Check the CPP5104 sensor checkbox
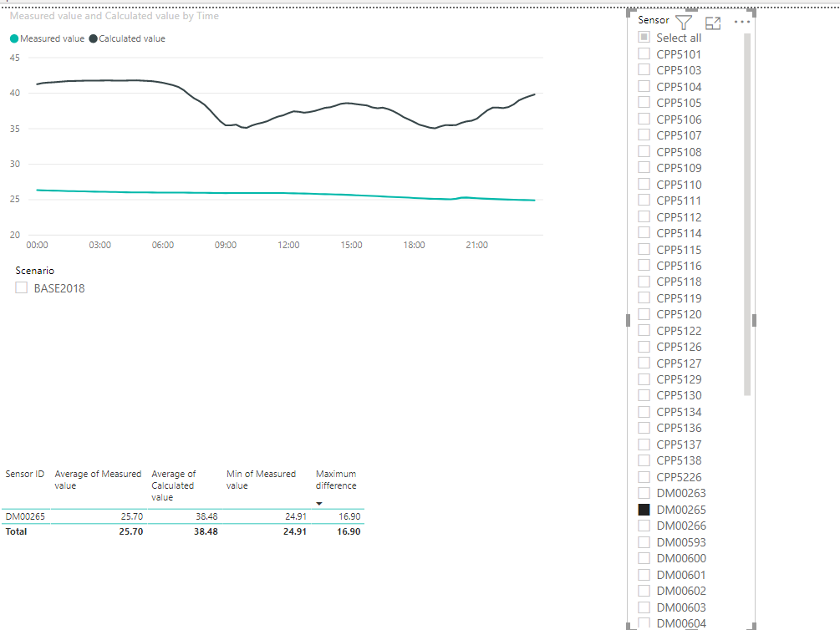The height and width of the screenshot is (630, 840). click(x=644, y=86)
